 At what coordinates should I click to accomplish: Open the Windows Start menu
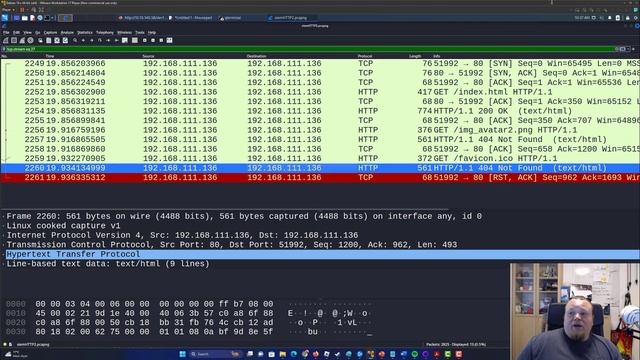182,354
